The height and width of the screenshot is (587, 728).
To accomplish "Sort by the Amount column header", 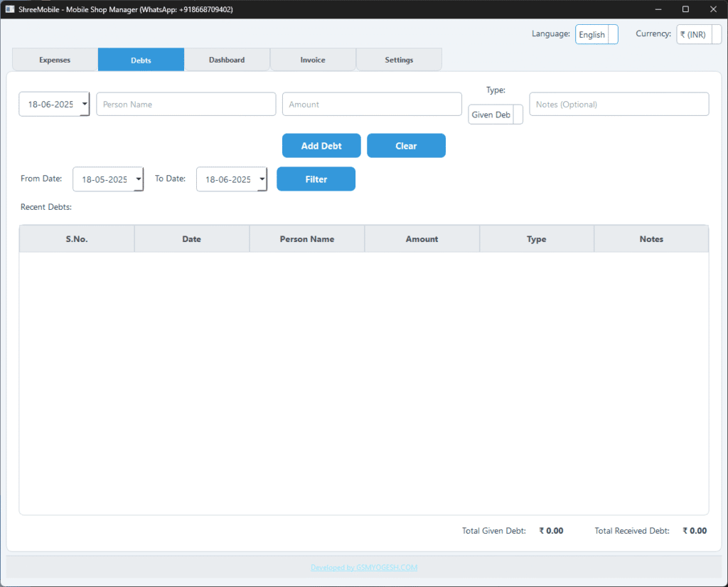I will pyautogui.click(x=422, y=239).
